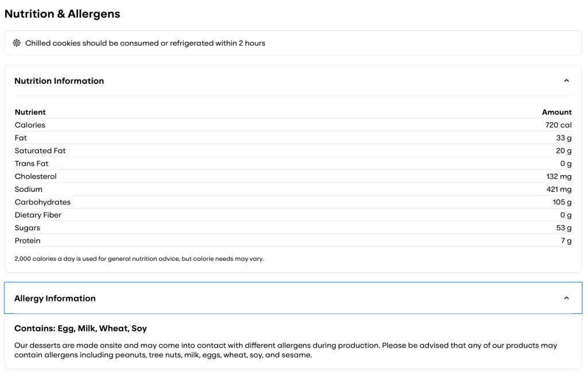The image size is (588, 375).
Task: Select the Calories row label
Action: coord(30,125)
